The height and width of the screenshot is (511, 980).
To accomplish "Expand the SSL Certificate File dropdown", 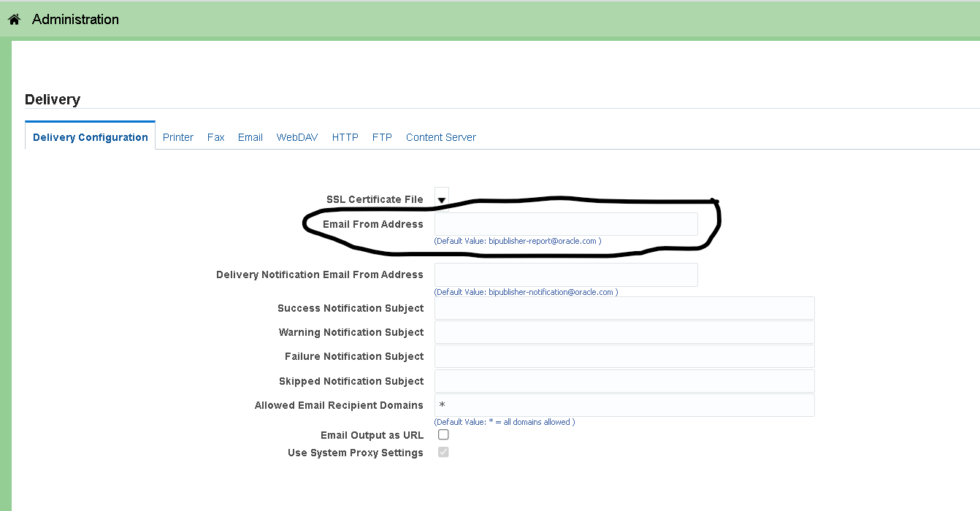I will coord(442,199).
